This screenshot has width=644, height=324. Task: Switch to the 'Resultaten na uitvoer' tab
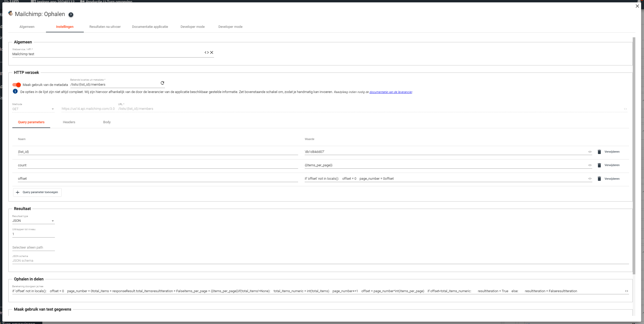(x=105, y=27)
